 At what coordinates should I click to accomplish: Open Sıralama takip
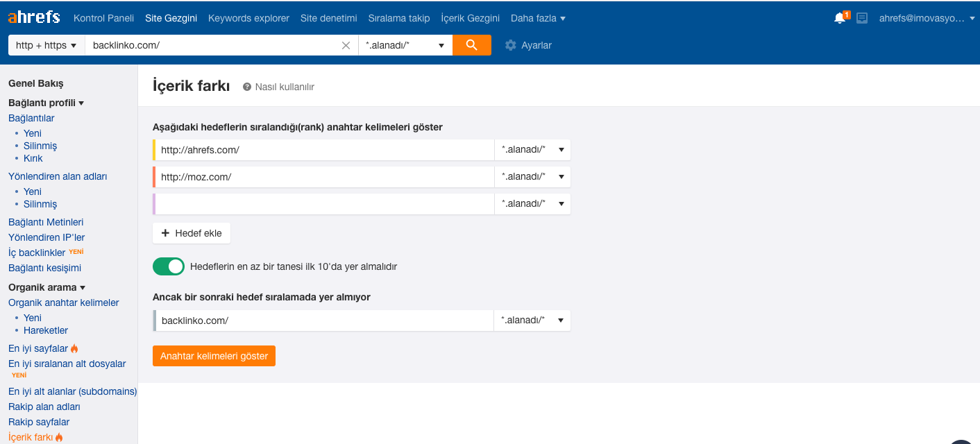399,18
